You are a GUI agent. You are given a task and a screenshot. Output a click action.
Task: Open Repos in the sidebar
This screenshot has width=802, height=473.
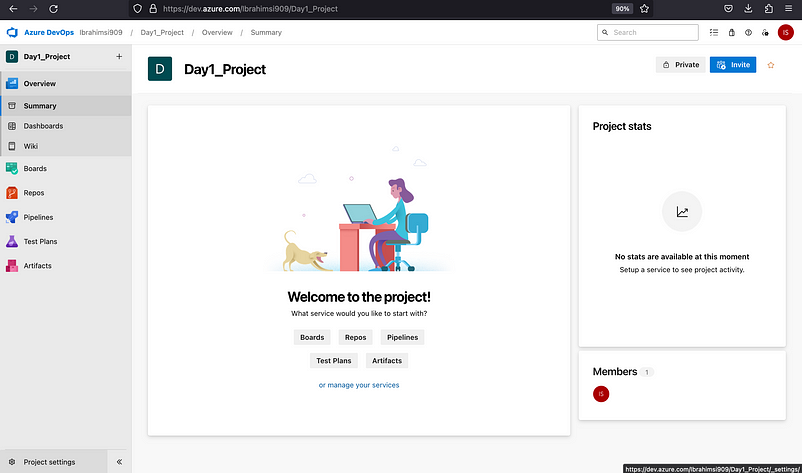click(x=65, y=193)
